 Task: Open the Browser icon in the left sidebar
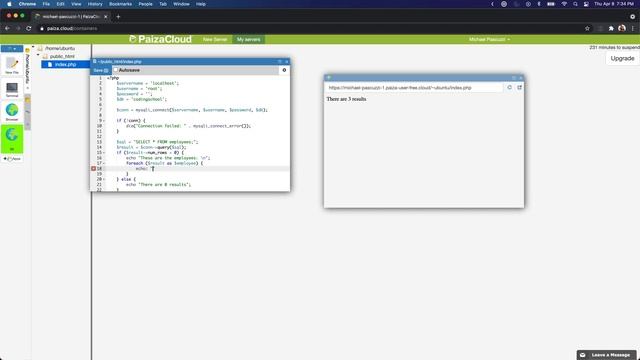pyautogui.click(x=12, y=111)
